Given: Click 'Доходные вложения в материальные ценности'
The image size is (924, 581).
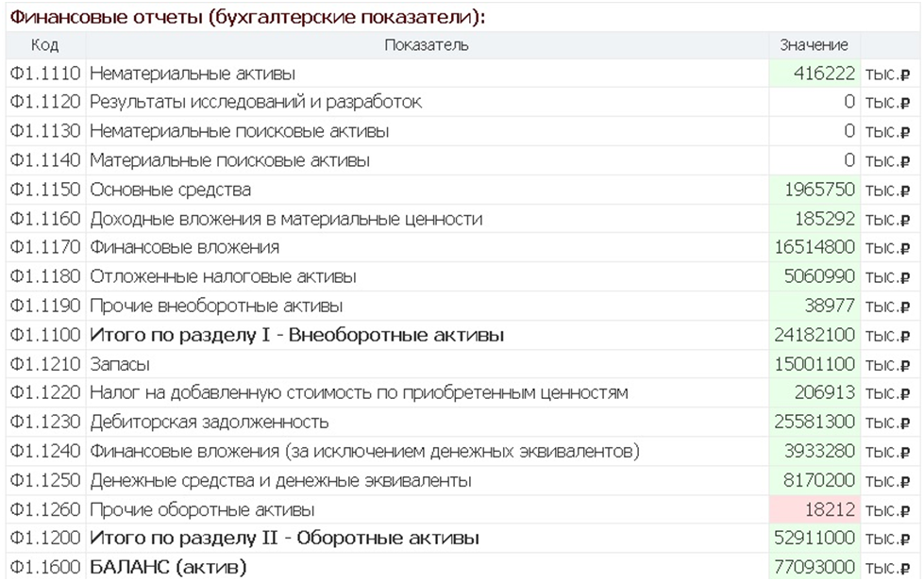Looking at the screenshot, I should coord(286,219).
